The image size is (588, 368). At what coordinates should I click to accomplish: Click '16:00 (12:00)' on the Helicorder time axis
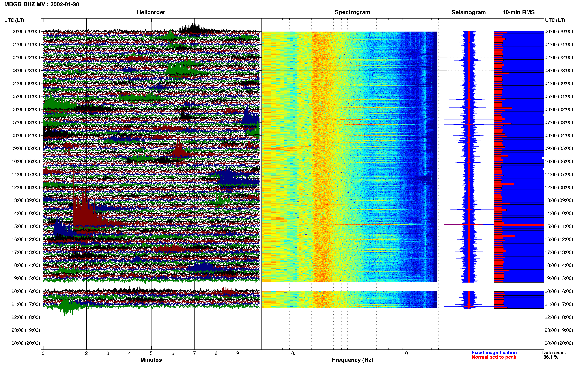(26, 239)
